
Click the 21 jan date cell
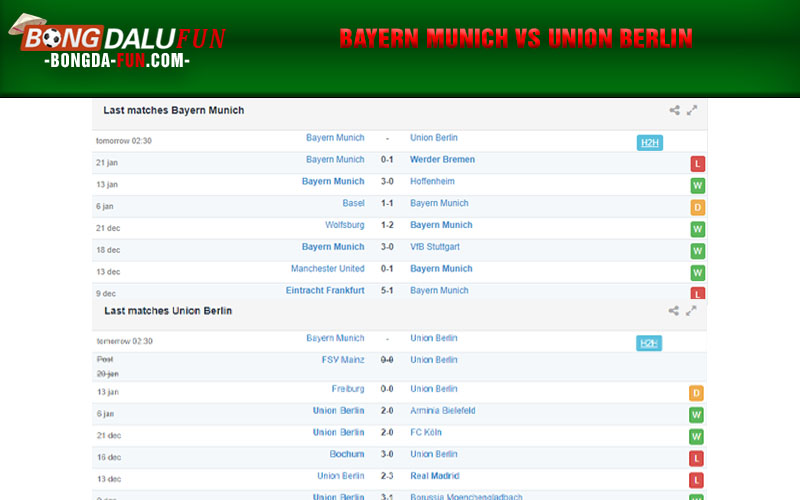pos(107,163)
